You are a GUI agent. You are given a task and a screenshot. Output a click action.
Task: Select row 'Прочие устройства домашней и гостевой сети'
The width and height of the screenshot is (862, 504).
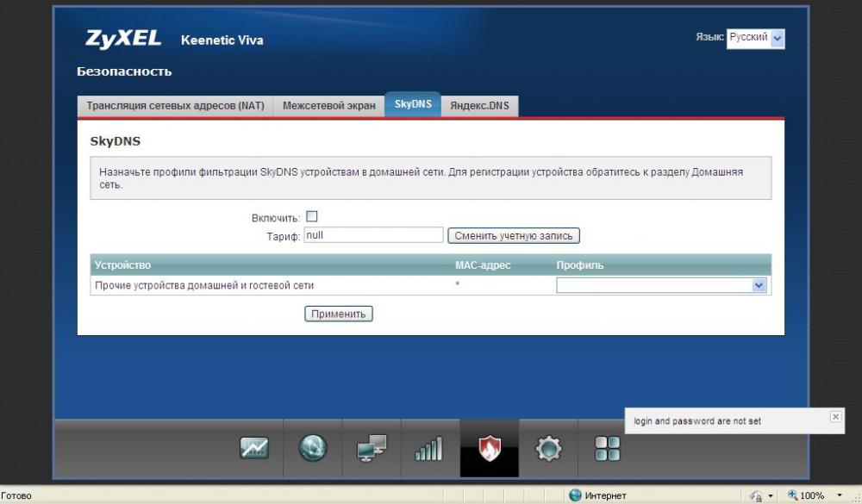pyautogui.click(x=430, y=285)
